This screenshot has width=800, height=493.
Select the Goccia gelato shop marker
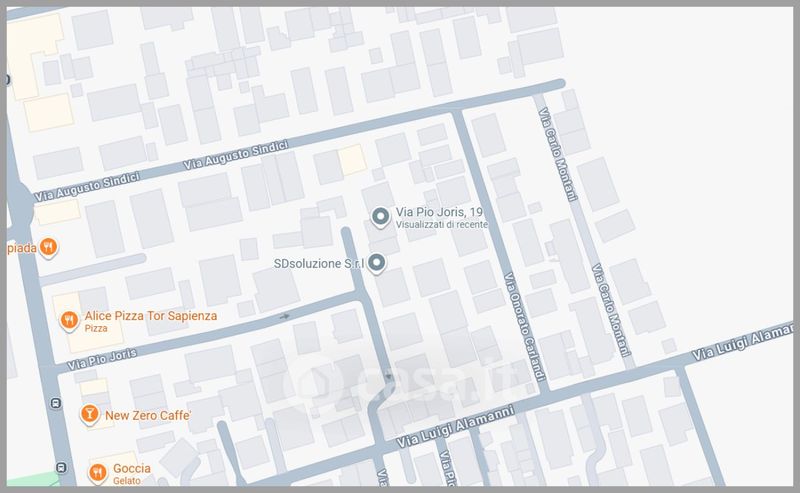click(98, 470)
